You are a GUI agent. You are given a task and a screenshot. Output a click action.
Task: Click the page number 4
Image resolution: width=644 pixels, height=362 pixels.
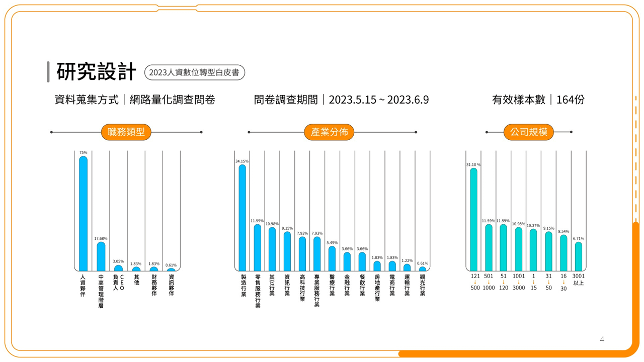[x=602, y=340]
